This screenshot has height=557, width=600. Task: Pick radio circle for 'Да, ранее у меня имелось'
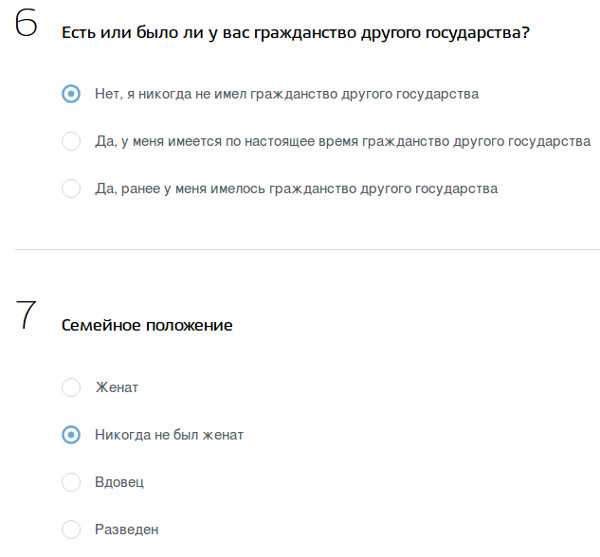coord(71,188)
